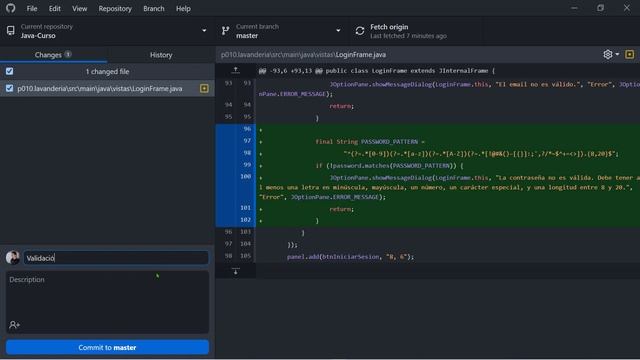
Task: Open the Current branch master dropdown
Action: click(x=282, y=31)
